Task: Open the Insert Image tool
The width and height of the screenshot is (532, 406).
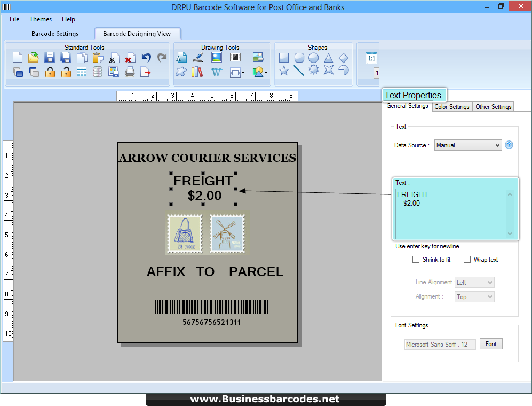Action: [x=259, y=57]
